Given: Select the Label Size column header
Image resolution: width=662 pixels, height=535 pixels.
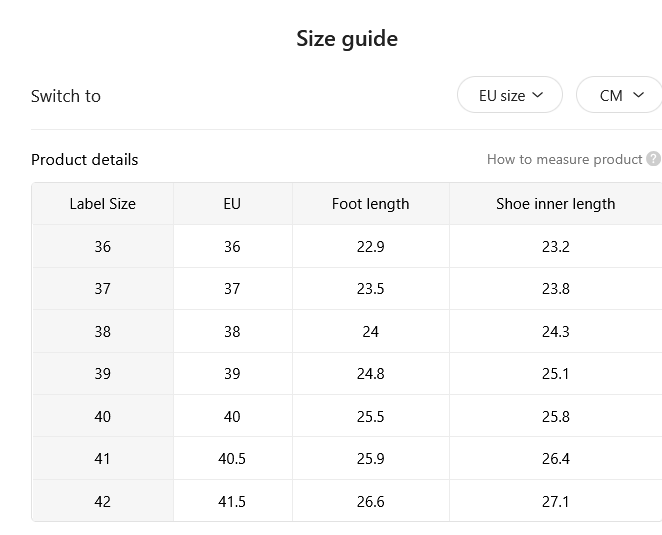Looking at the screenshot, I should (103, 204).
